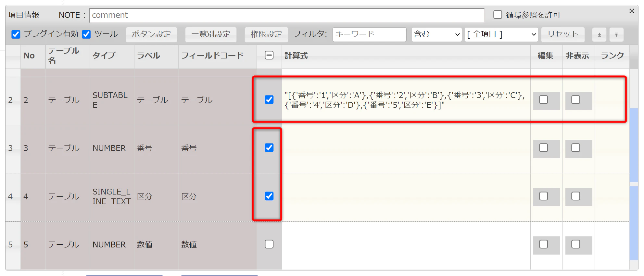Click the move-to-bottom arrow icon button
The width and height of the screenshot is (644, 276).
point(600,34)
